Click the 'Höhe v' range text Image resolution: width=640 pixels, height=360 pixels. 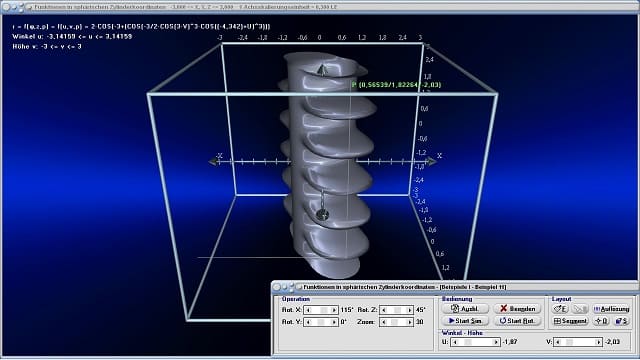point(47,47)
